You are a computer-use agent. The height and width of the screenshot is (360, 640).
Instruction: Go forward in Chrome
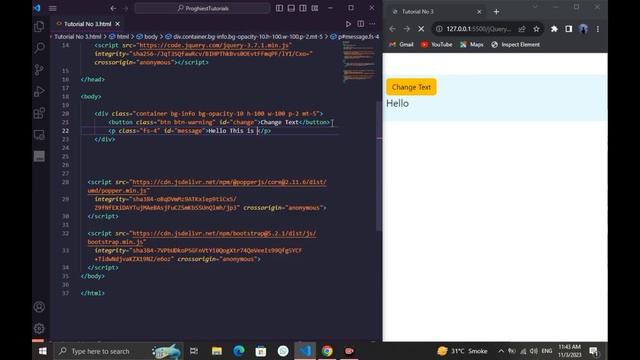coord(407,29)
